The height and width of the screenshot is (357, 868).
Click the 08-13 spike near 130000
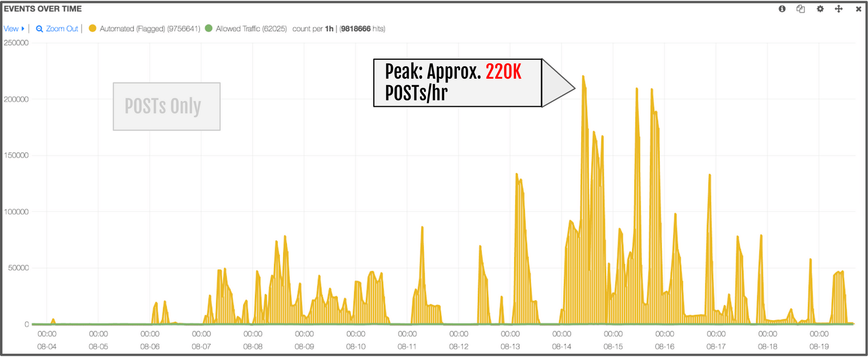(516, 175)
